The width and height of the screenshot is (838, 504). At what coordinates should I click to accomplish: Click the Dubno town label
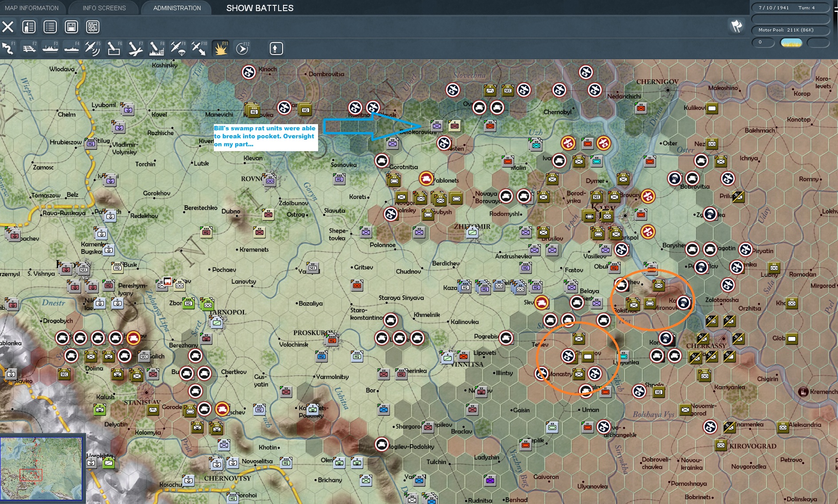[231, 211]
